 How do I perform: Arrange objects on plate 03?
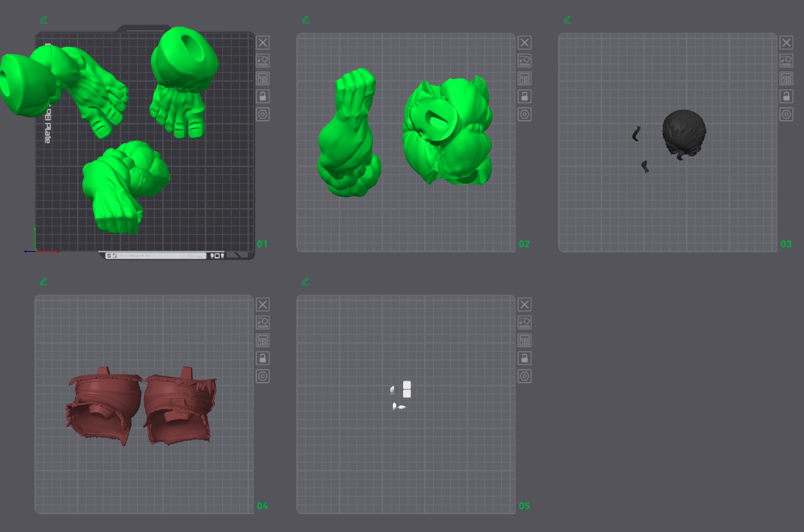pos(786,78)
